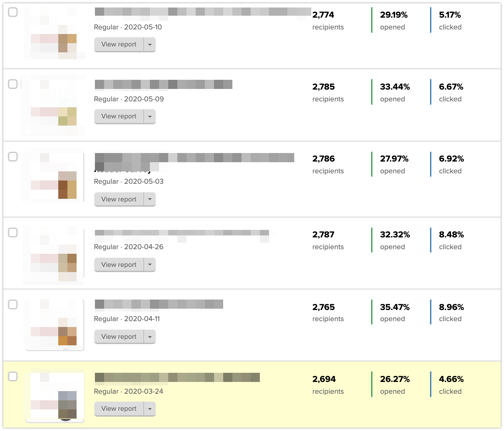Open dropdown arrow for 2020-03-24 campaign report
This screenshot has width=504, height=431.
[150, 409]
